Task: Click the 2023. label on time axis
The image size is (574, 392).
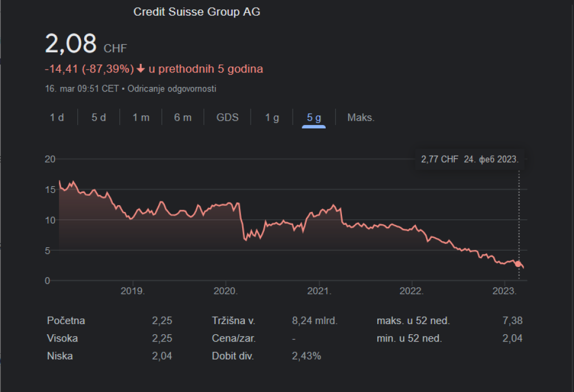Action: [x=504, y=291]
